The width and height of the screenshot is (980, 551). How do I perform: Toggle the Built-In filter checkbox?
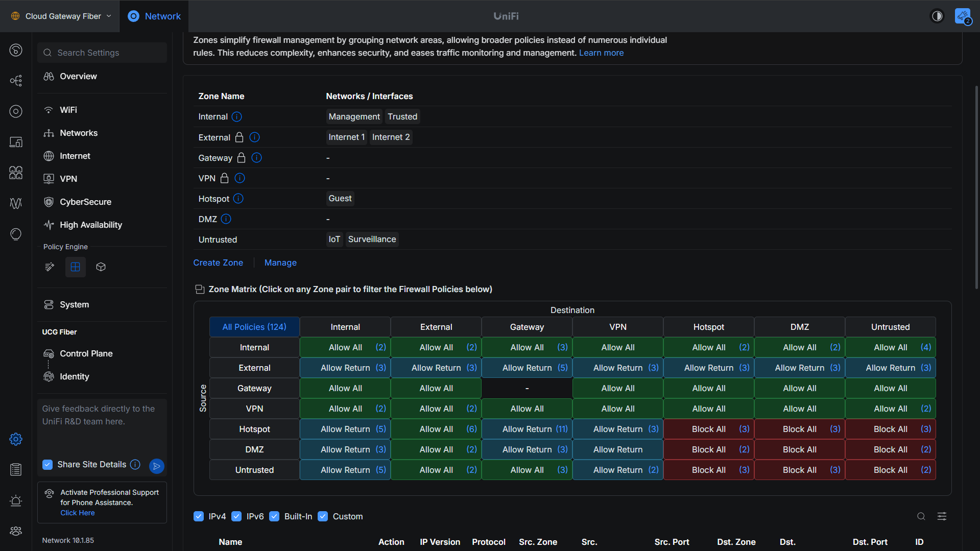coord(274,516)
